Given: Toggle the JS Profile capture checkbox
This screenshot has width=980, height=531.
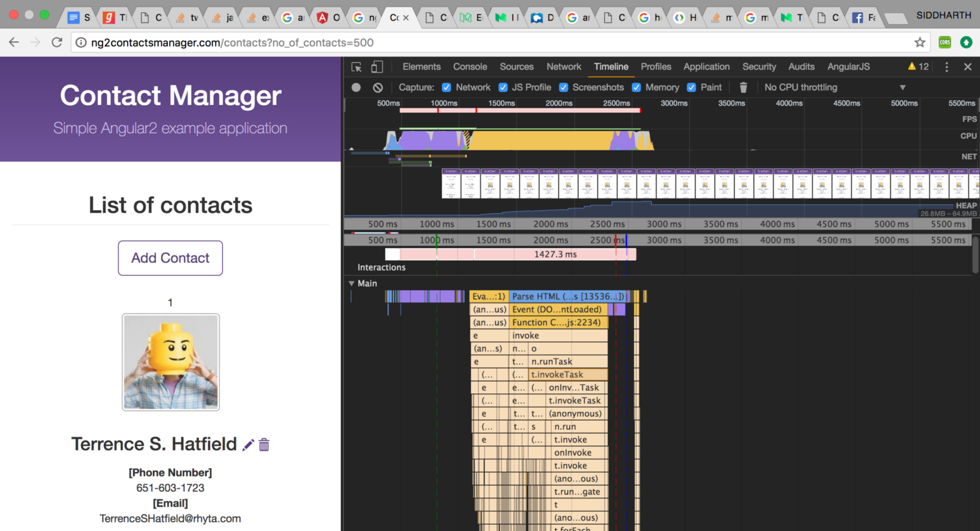Looking at the screenshot, I should coord(503,88).
